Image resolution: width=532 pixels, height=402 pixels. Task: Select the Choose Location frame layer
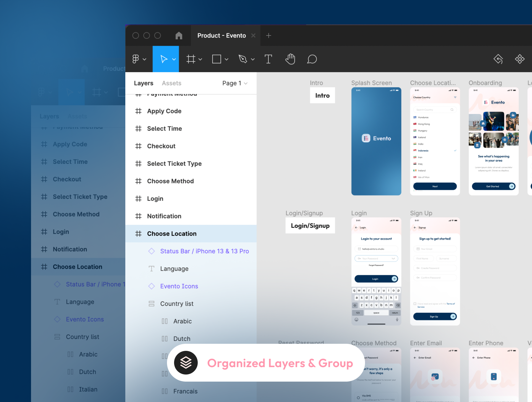[x=172, y=234]
